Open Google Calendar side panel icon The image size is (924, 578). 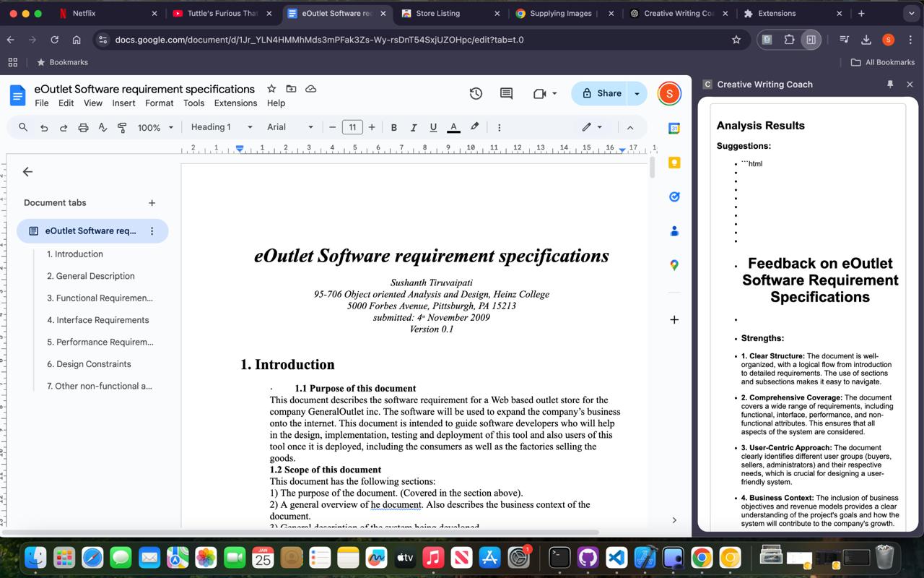click(674, 129)
